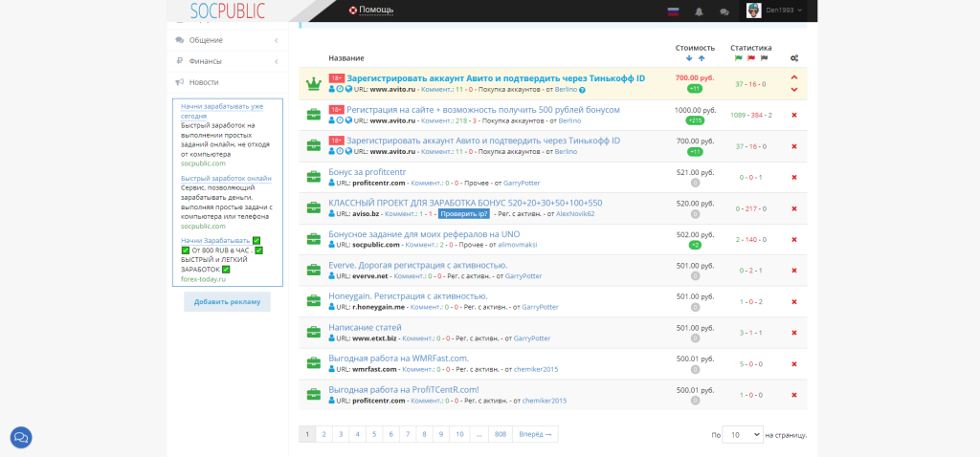Viewport: 980px width, 457px height.
Task: Click the Проверить ip? button
Action: pos(464,214)
